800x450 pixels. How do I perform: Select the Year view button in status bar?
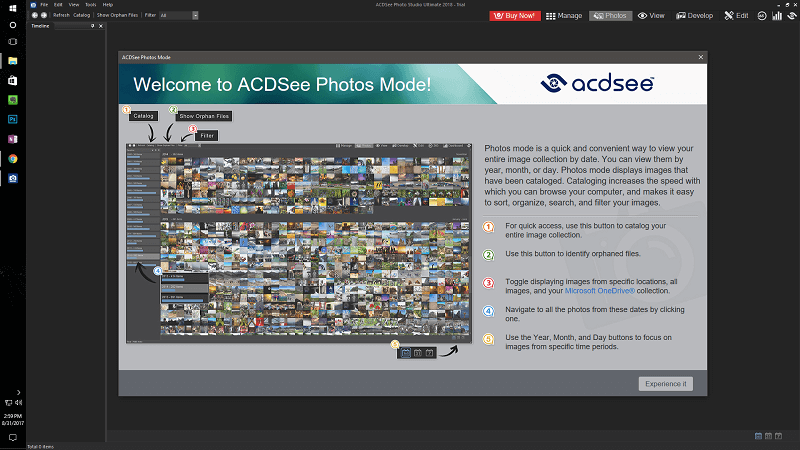(758, 436)
